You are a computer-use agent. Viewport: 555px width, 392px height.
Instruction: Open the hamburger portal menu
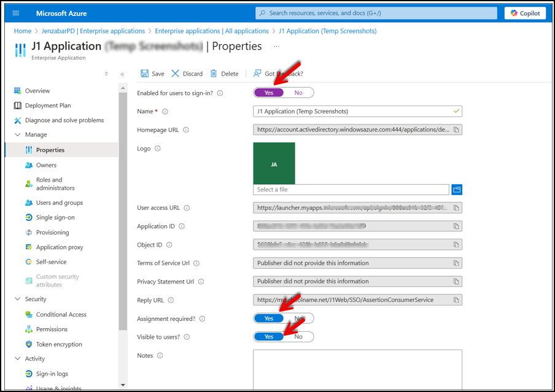point(15,13)
